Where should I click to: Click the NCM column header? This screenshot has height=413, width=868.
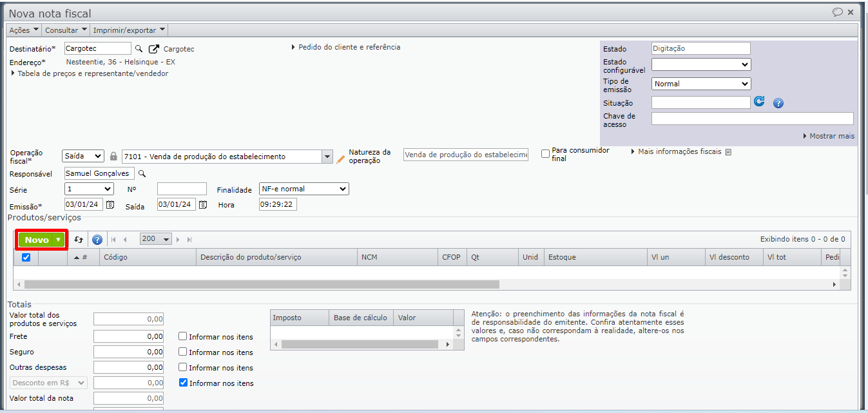(x=398, y=257)
